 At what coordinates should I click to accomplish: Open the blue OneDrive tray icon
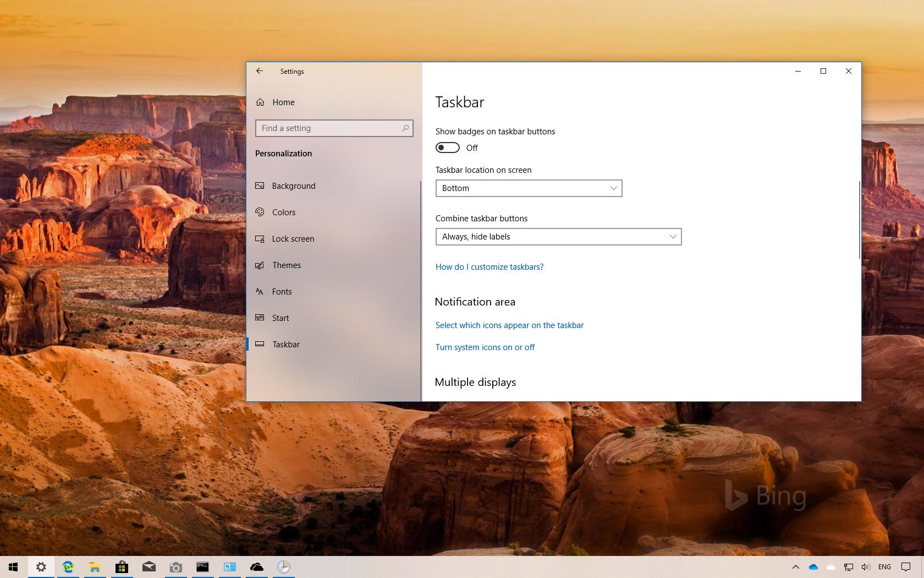(813, 567)
